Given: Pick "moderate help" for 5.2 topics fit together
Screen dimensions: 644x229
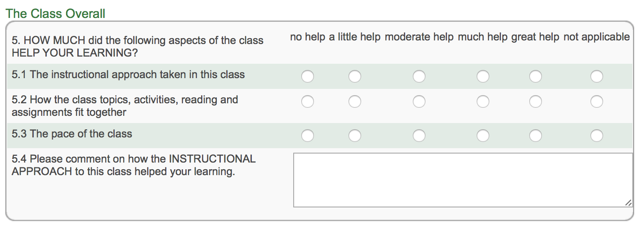Looking at the screenshot, I should click(x=419, y=102).
